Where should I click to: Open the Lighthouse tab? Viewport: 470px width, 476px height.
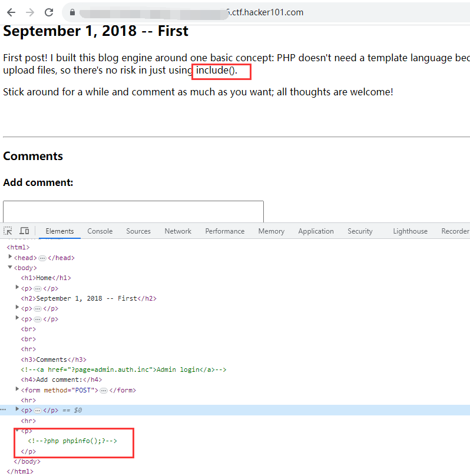pyautogui.click(x=410, y=231)
